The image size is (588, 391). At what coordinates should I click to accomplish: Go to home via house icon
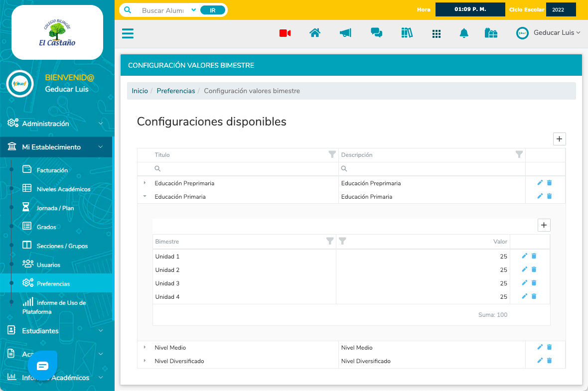click(x=315, y=33)
